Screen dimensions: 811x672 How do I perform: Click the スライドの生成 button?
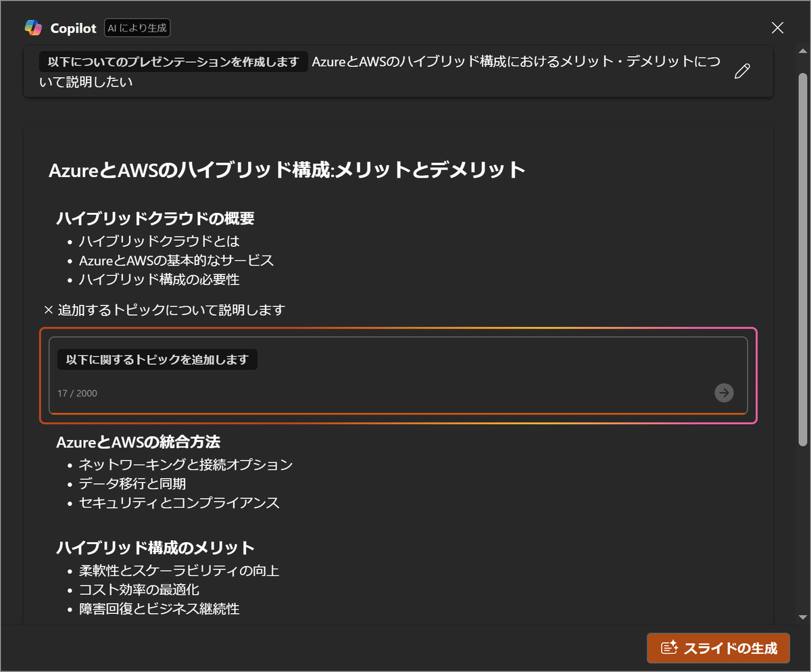[718, 648]
